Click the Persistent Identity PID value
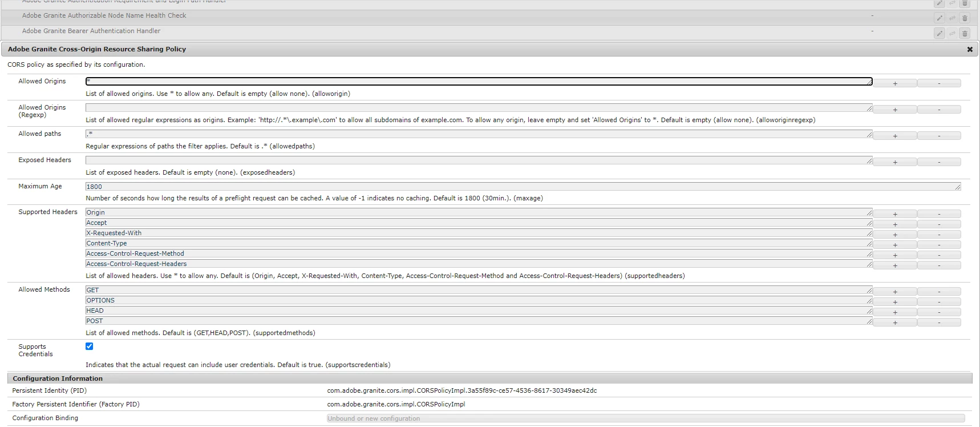The image size is (980, 427). tap(462, 390)
